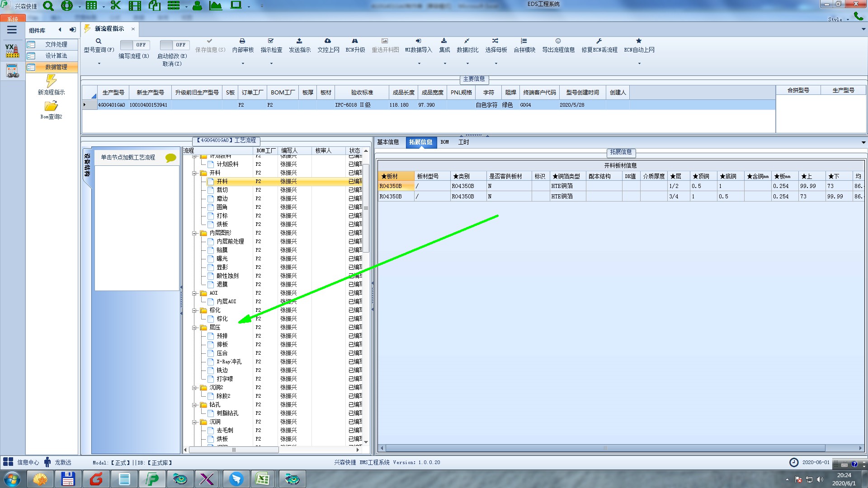
Task: Open 数据管理 in component library
Action: coord(52,67)
